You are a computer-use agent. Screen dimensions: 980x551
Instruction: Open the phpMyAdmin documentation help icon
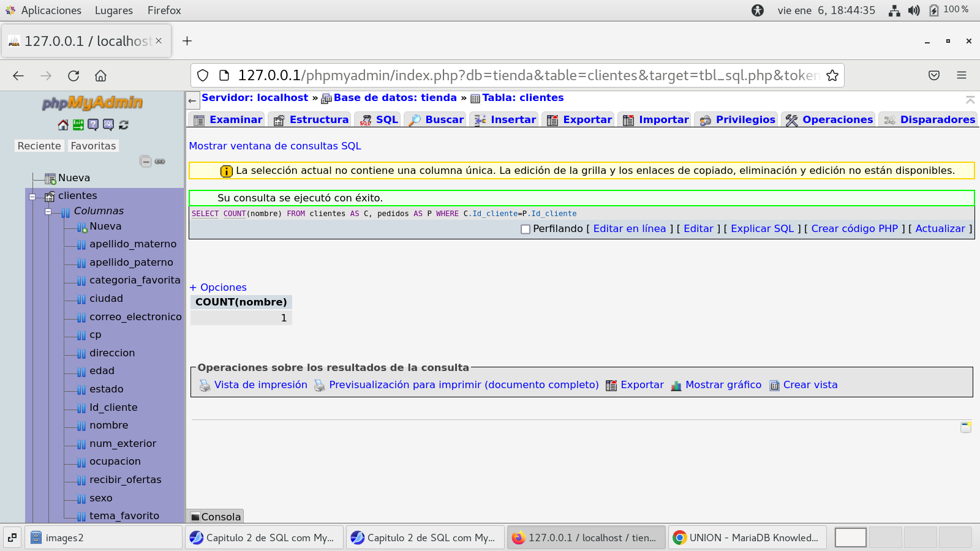point(93,125)
